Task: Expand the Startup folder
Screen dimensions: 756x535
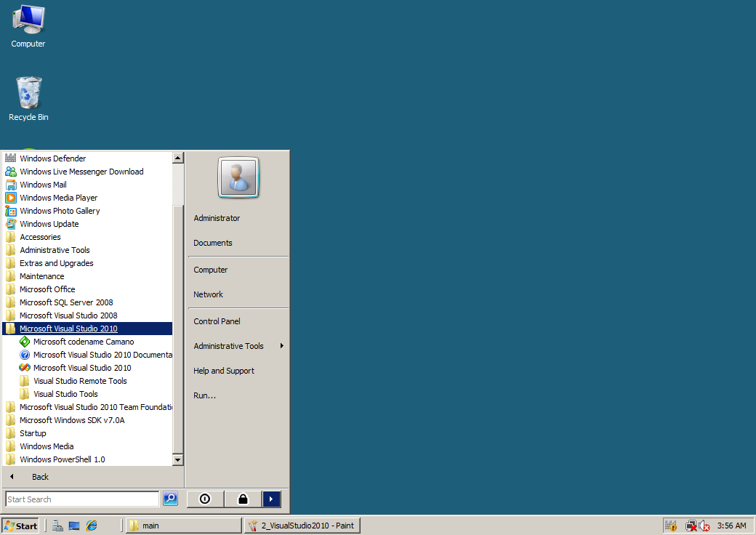Action: click(x=87, y=433)
